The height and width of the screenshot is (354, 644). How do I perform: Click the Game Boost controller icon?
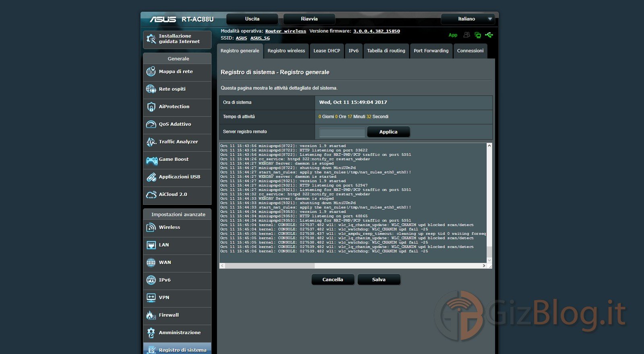[152, 160]
